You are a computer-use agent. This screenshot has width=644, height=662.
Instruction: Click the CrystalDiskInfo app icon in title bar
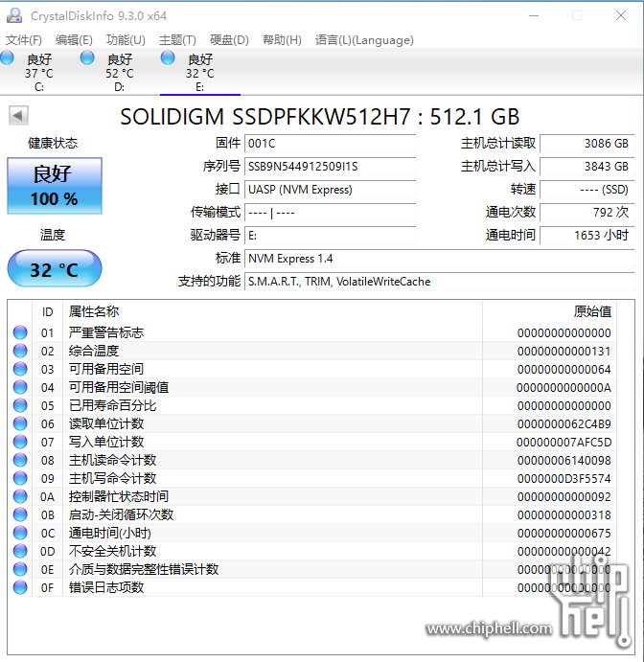pyautogui.click(x=14, y=15)
